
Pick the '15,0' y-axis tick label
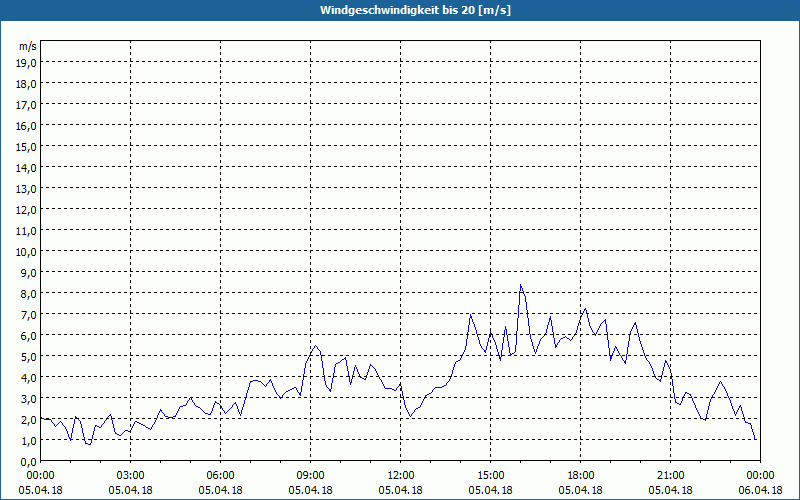point(26,147)
